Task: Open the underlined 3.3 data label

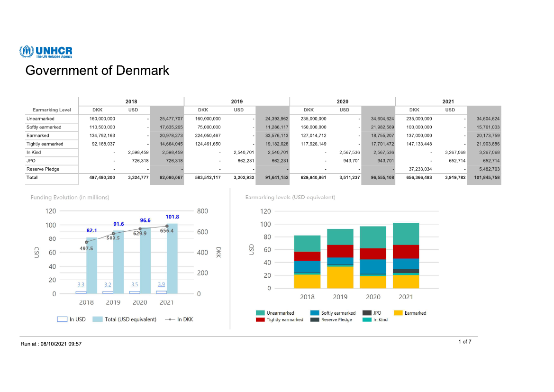Action: [x=81, y=284]
